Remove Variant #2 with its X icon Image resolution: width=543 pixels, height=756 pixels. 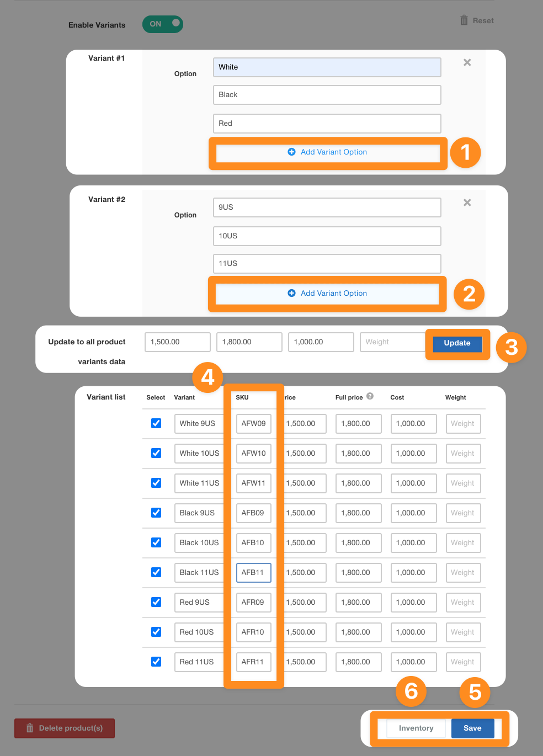(x=467, y=203)
